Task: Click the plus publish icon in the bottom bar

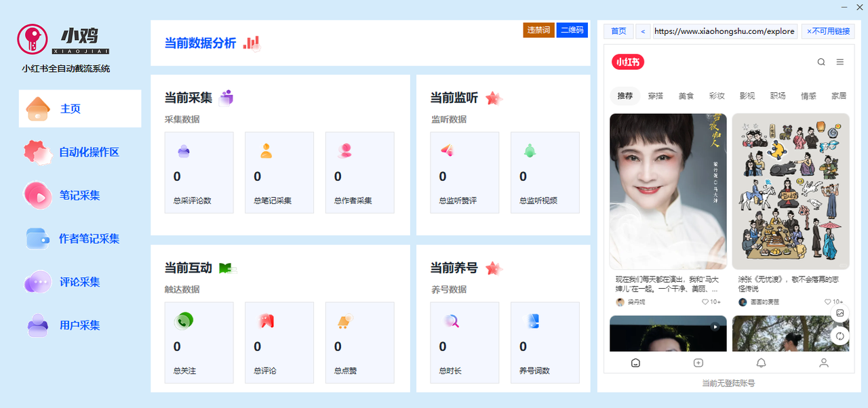Action: click(698, 363)
